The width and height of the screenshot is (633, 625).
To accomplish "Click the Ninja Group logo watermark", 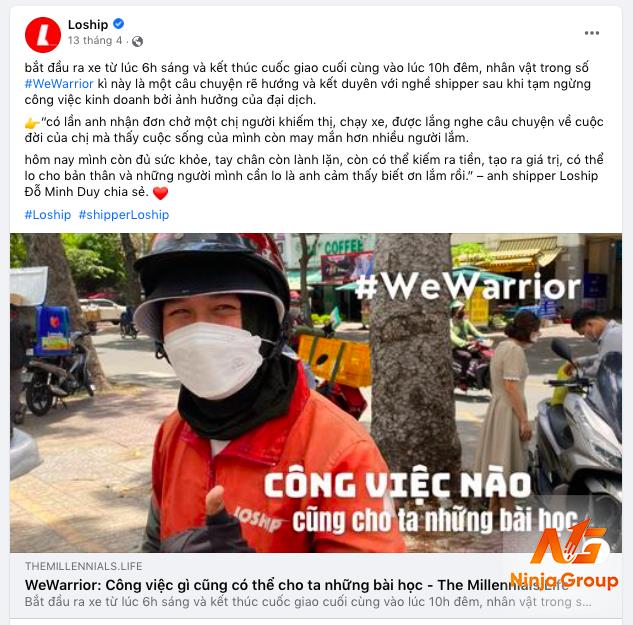I will click(568, 543).
